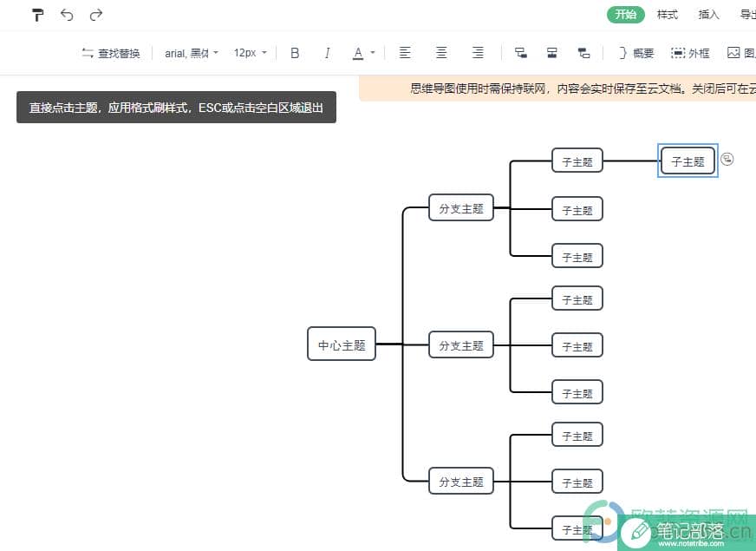
Task: Select the center 子主题 of the middle branch
Action: coord(577,345)
